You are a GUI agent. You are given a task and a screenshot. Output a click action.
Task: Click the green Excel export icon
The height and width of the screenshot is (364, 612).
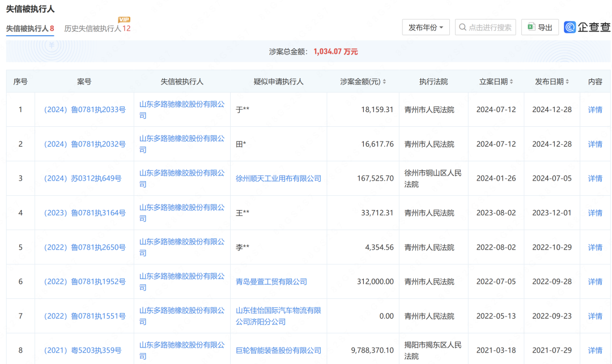pyautogui.click(x=531, y=27)
